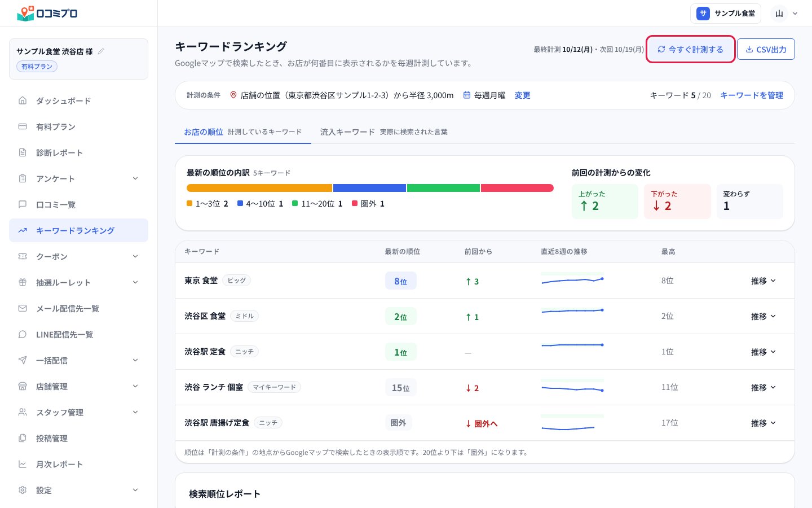Screen dimensions: 812x508
Task: Click the 診断レポート document icon
Action: coord(23,152)
